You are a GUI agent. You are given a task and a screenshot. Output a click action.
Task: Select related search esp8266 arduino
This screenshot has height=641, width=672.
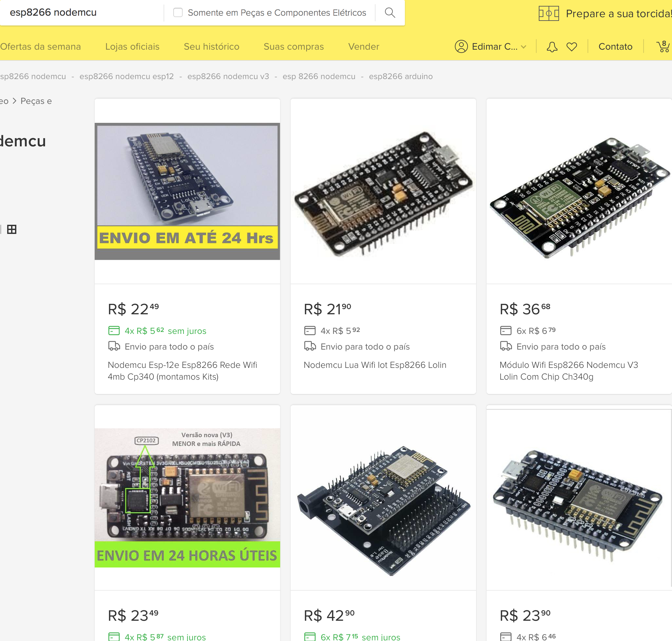[x=401, y=76]
